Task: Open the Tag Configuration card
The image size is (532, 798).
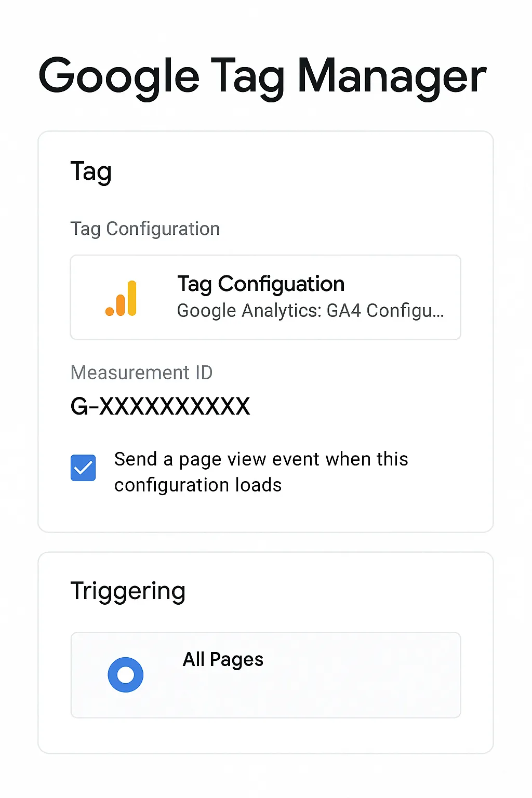Action: [x=265, y=297]
